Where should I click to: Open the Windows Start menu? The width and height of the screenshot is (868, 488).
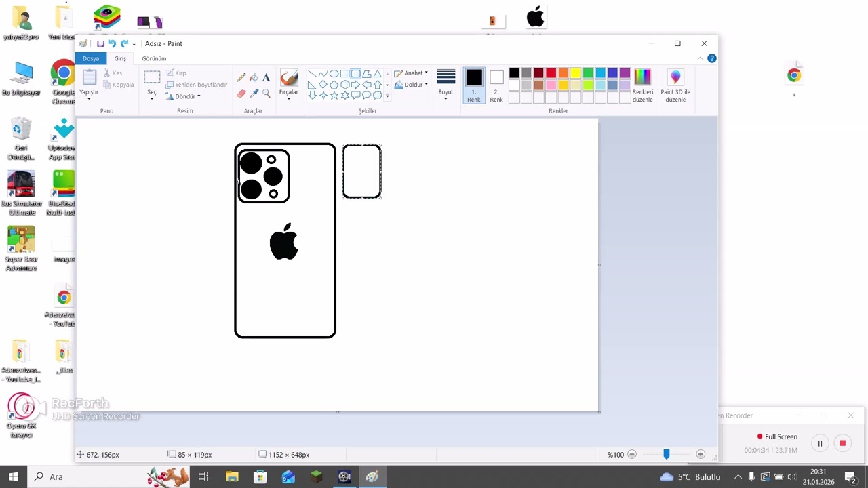13,476
